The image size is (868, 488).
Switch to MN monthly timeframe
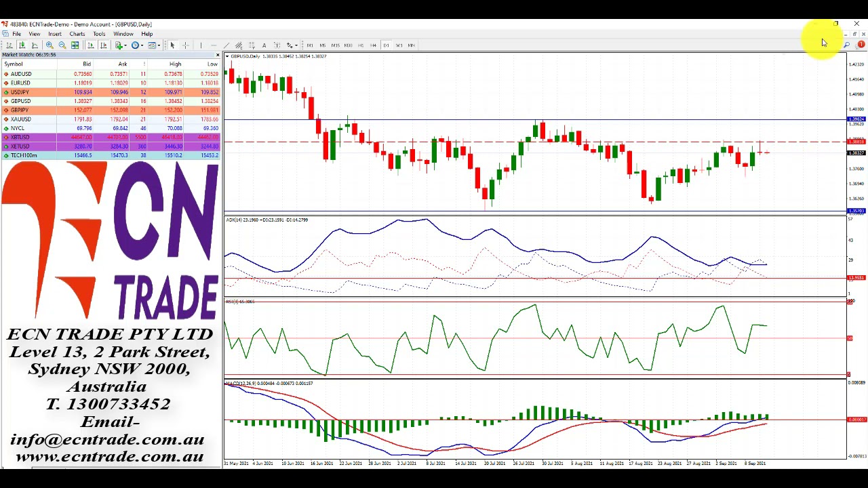(x=411, y=45)
